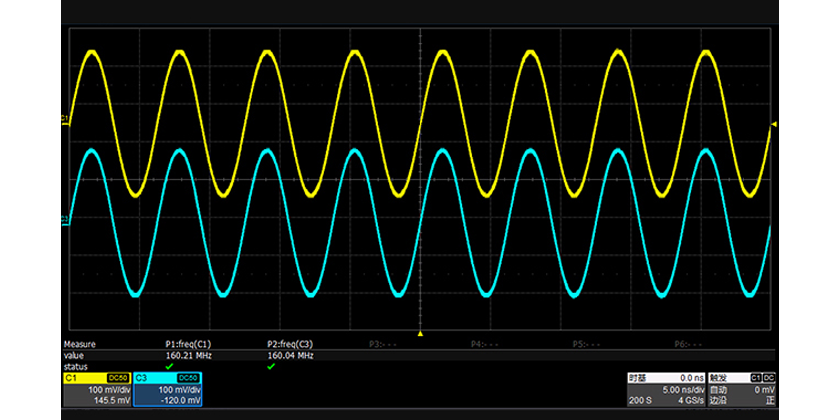Click the DC50 coupling badge on C3

[x=188, y=377]
